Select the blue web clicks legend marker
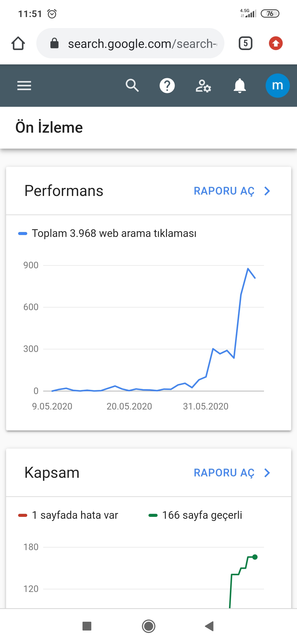Screen dimensions: 297x644 23,233
